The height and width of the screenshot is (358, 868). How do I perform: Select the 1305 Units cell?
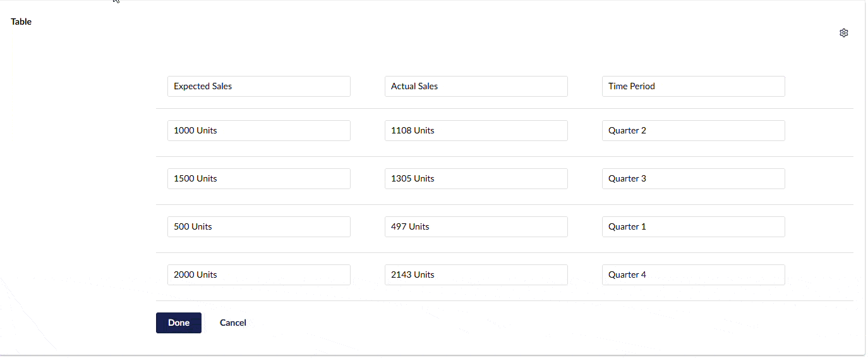[476, 179]
